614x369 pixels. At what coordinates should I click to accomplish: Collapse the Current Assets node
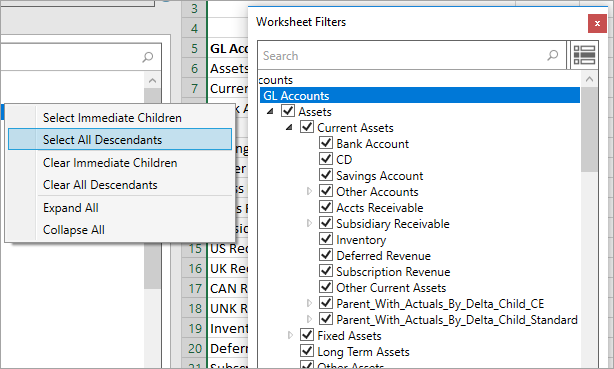289,127
